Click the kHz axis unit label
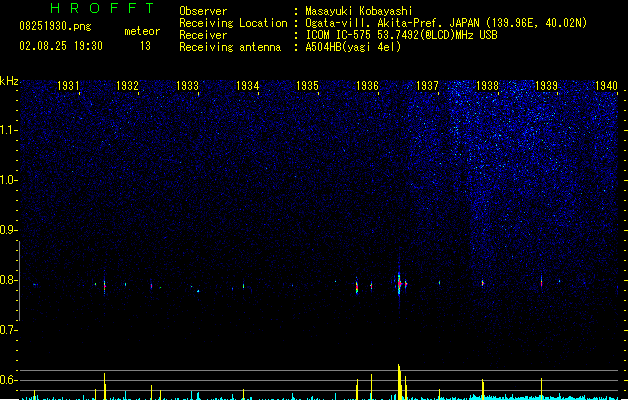The height and width of the screenshot is (400, 629). point(9,81)
